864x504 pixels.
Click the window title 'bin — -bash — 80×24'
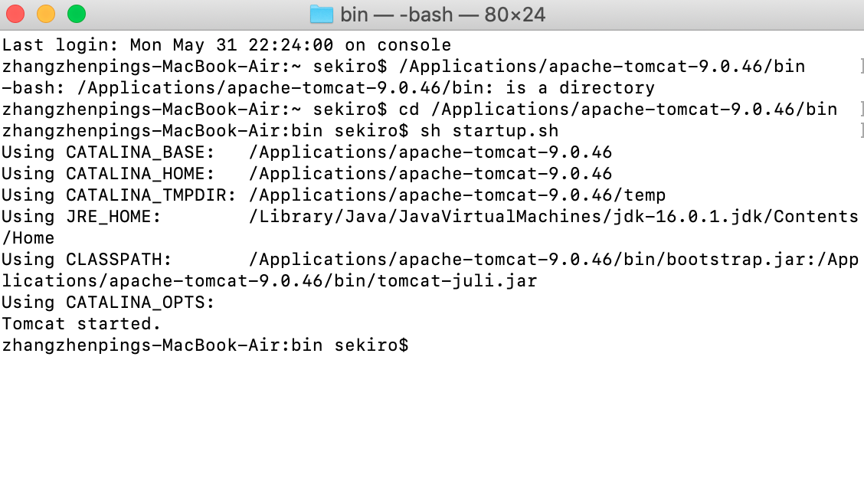coord(444,13)
